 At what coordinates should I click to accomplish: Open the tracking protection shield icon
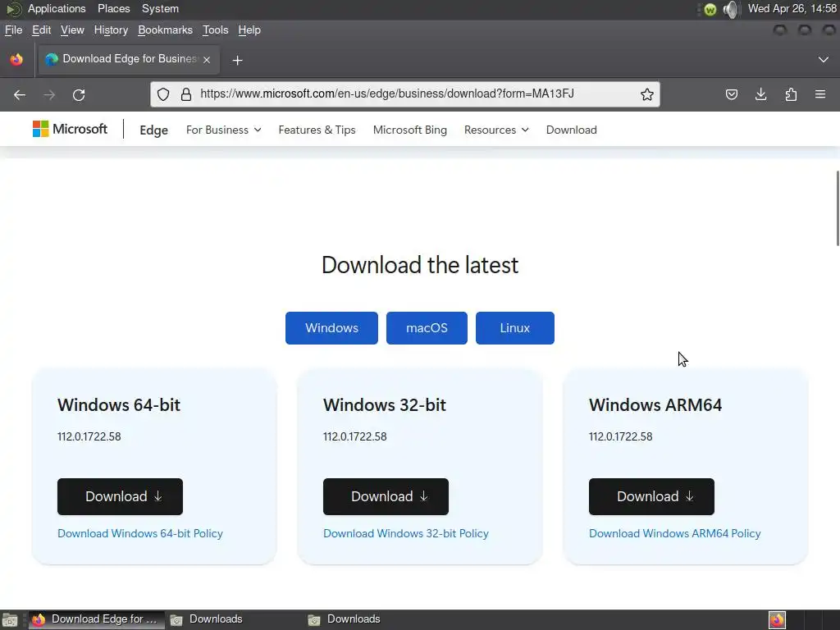click(x=163, y=94)
